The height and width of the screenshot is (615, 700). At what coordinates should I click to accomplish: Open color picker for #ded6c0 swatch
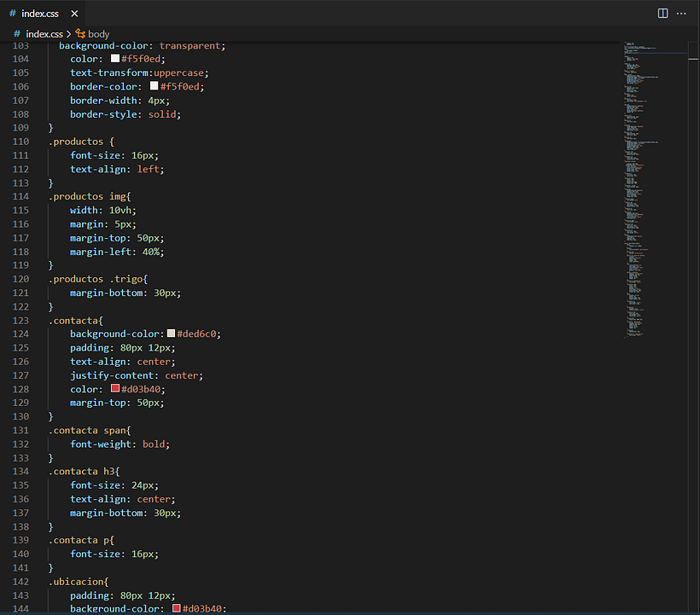pyautogui.click(x=171, y=334)
